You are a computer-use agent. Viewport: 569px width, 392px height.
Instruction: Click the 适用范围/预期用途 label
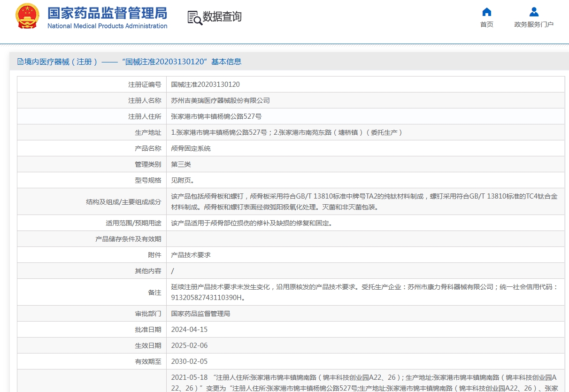[x=133, y=223]
